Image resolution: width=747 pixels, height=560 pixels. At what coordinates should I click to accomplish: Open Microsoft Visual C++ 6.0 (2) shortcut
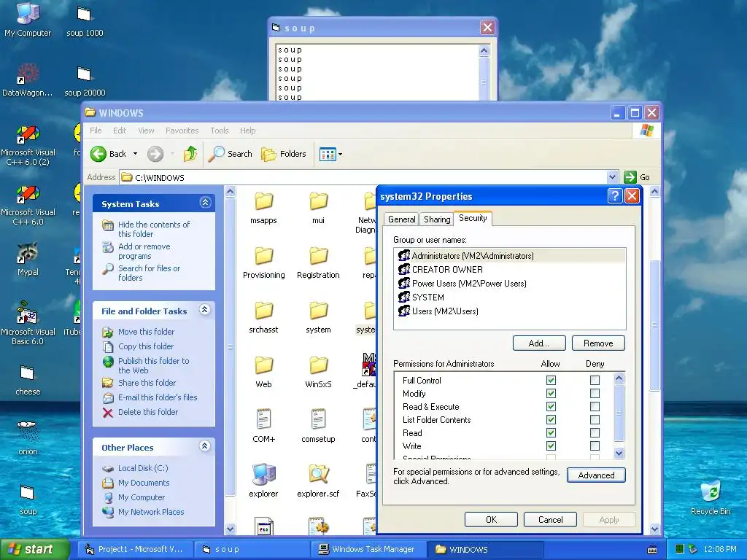coord(28,145)
